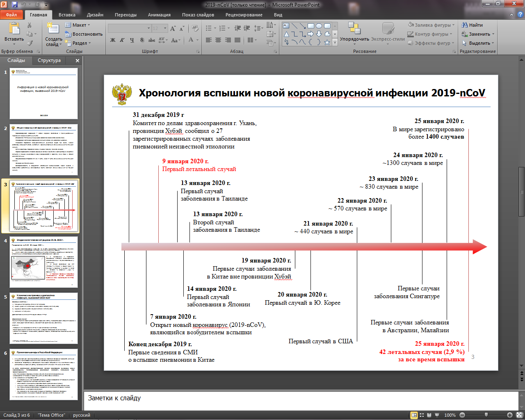Align text left in paragraph group

(x=209, y=40)
